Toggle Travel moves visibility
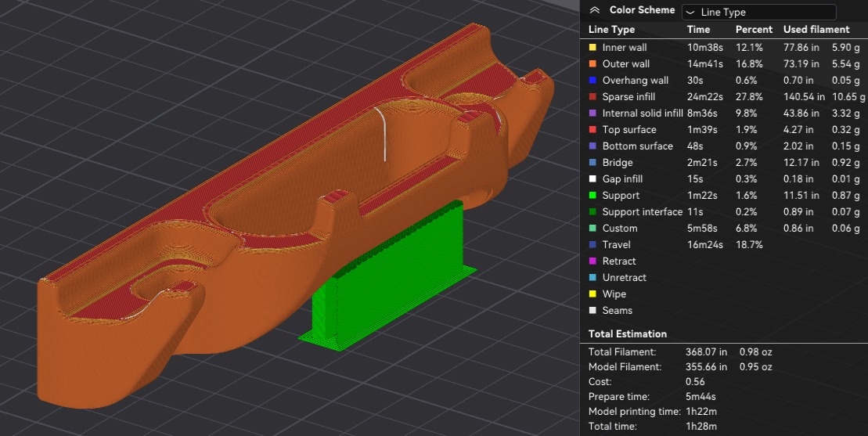This screenshot has width=868, height=436. tap(617, 244)
